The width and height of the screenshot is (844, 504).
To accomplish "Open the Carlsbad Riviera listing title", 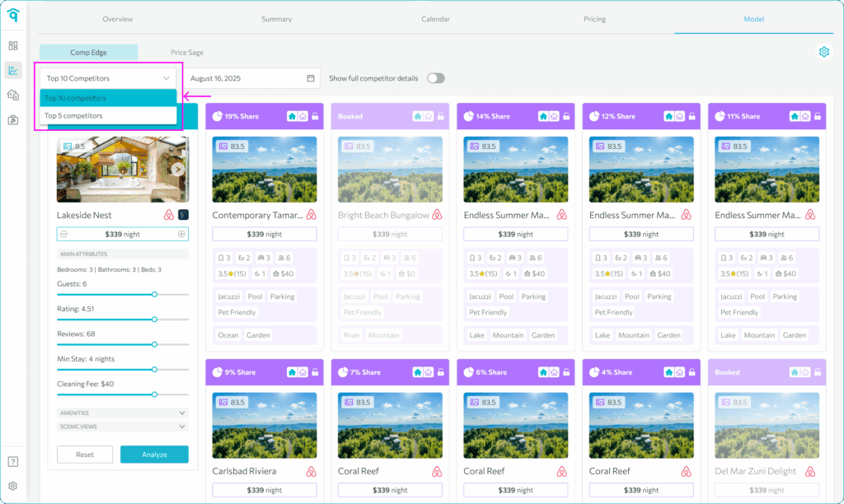I will click(x=244, y=471).
